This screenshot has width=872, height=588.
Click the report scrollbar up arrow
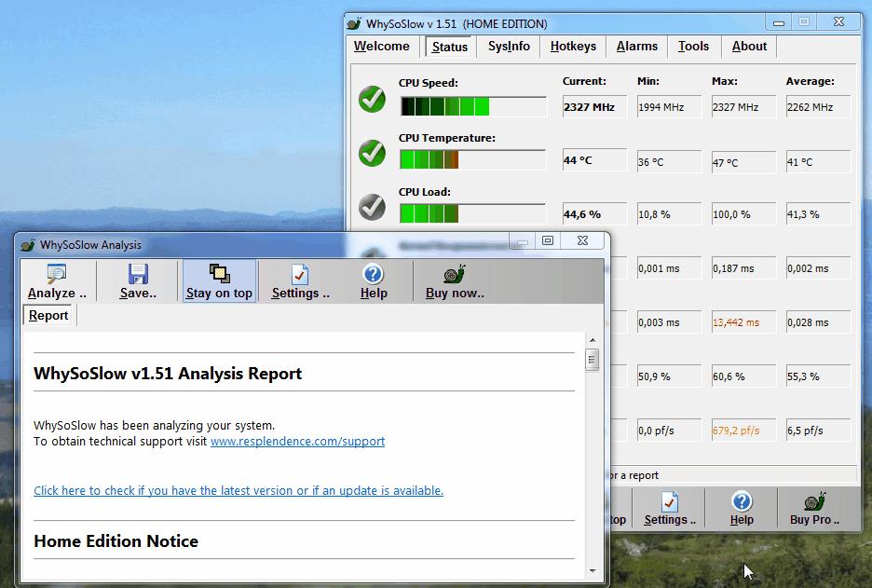(x=593, y=340)
